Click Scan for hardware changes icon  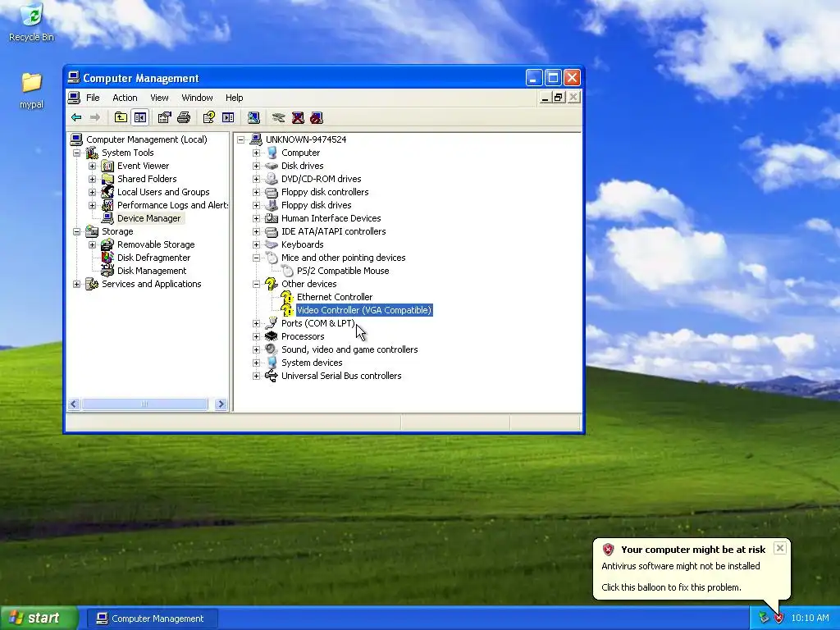coord(253,117)
